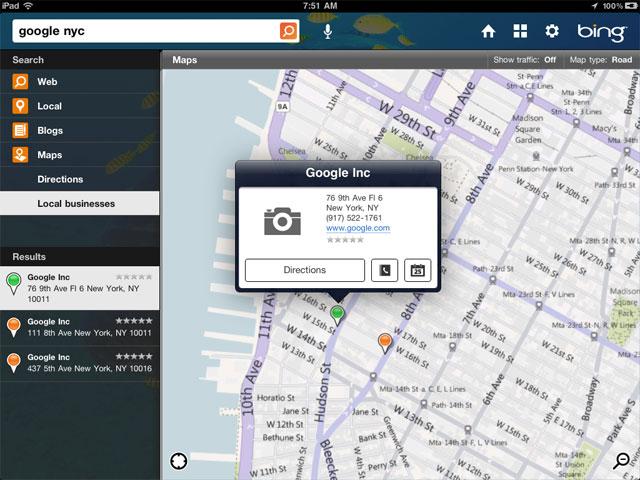Viewport: 640px width, 480px height.
Task: Tap the orange pin icon for 111 8th Ave result
Action: [x=14, y=327]
